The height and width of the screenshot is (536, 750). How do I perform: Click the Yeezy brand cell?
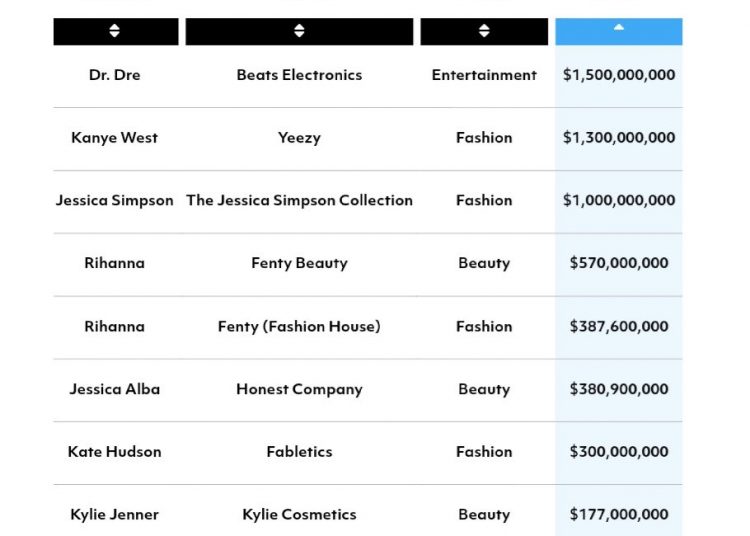(x=299, y=138)
